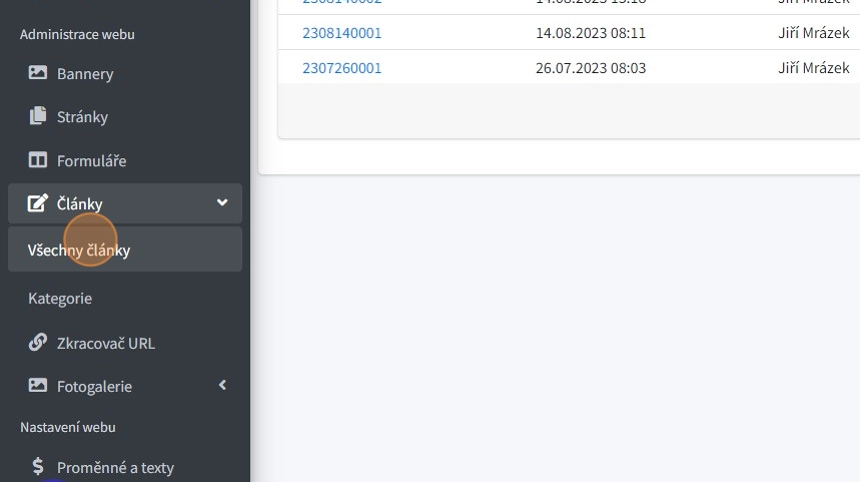Open order link 2307260001
860x482 pixels.
342,68
